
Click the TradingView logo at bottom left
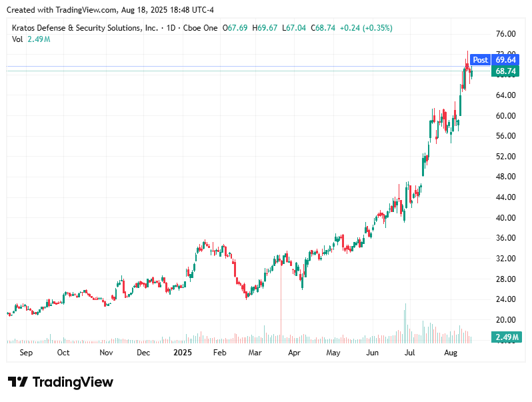click(61, 382)
